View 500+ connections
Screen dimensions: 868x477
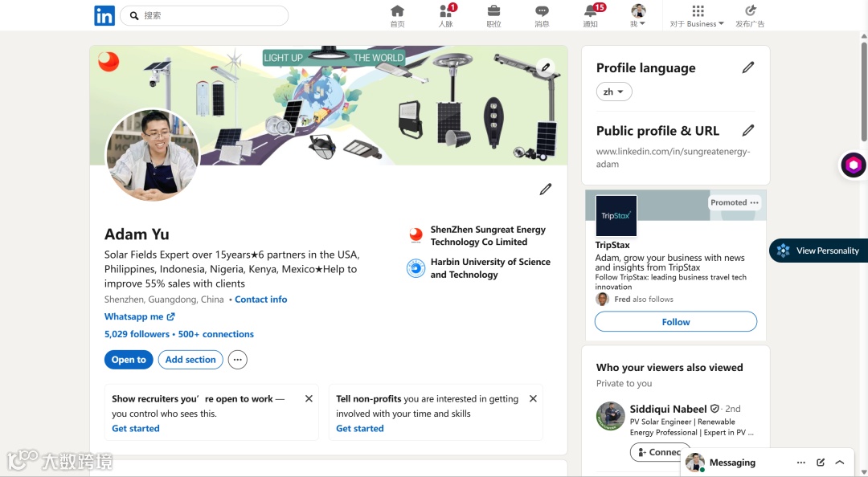[x=216, y=334]
